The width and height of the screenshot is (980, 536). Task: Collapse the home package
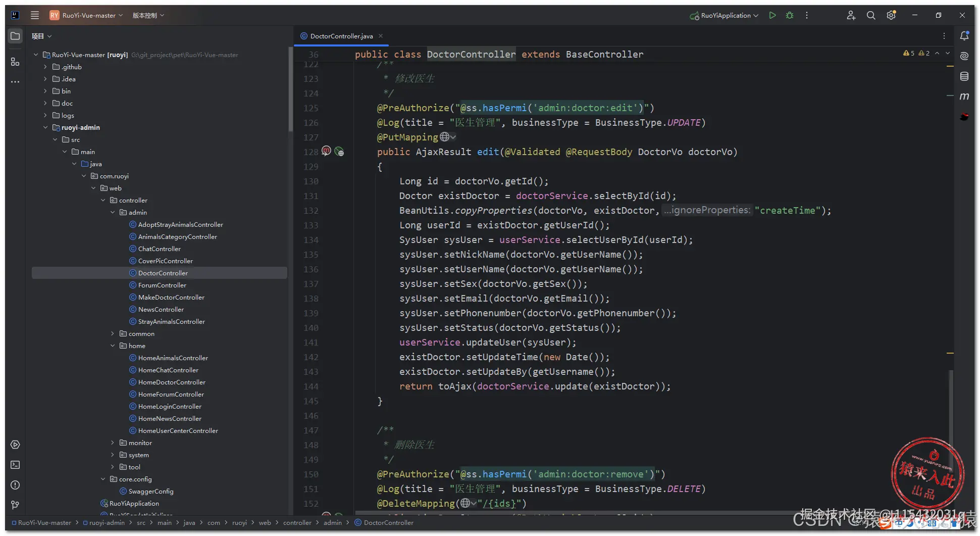point(113,346)
